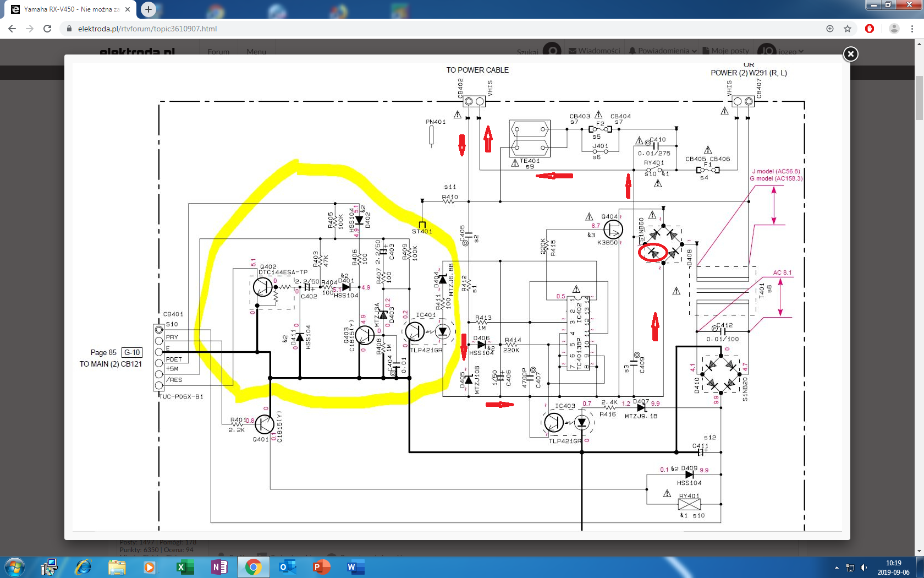The width and height of the screenshot is (924, 578).
Task: Open Outlook from the taskbar
Action: pos(287,567)
